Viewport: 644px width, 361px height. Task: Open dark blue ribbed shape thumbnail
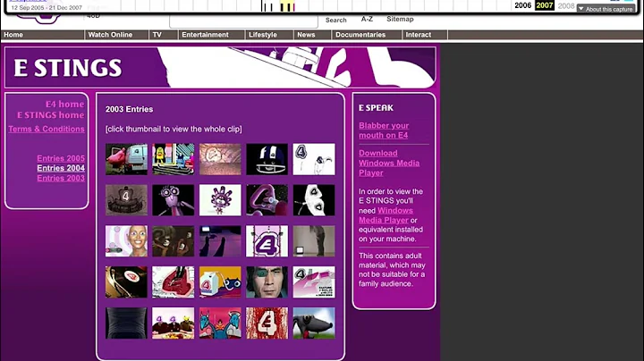126,323
